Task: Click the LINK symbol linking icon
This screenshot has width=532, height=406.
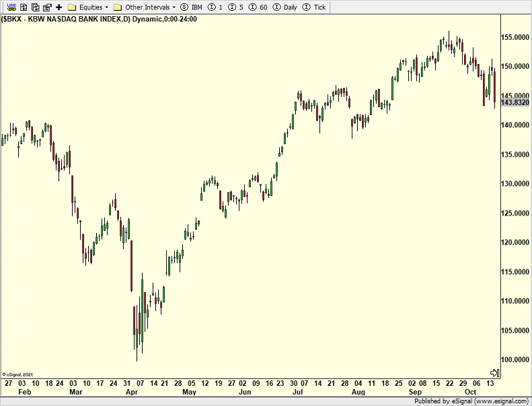Action: (11, 7)
